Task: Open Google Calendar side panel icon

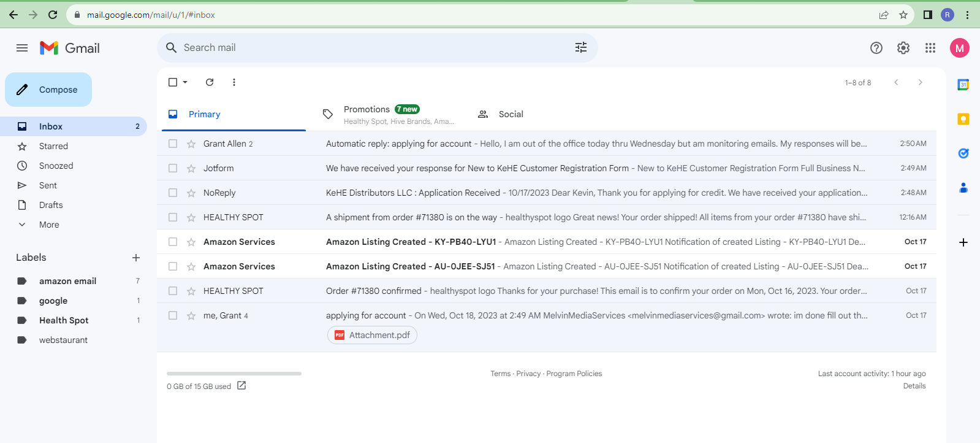Action: pyautogui.click(x=963, y=85)
